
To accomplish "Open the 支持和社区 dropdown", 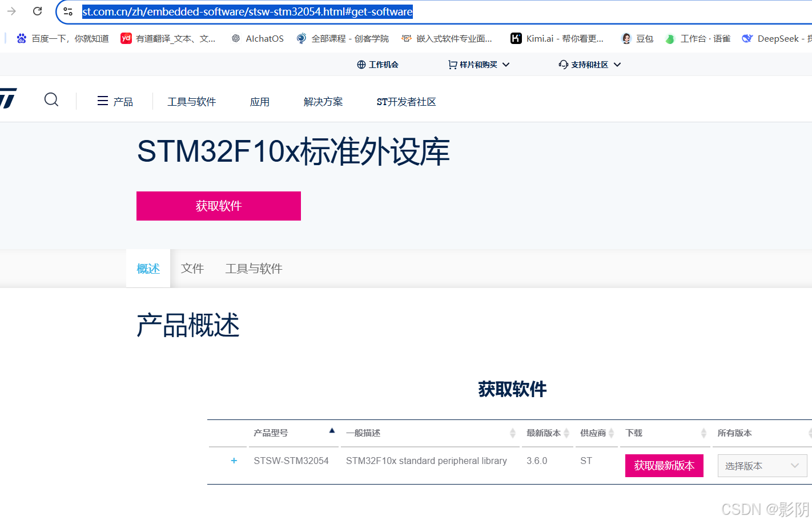I will coord(589,65).
